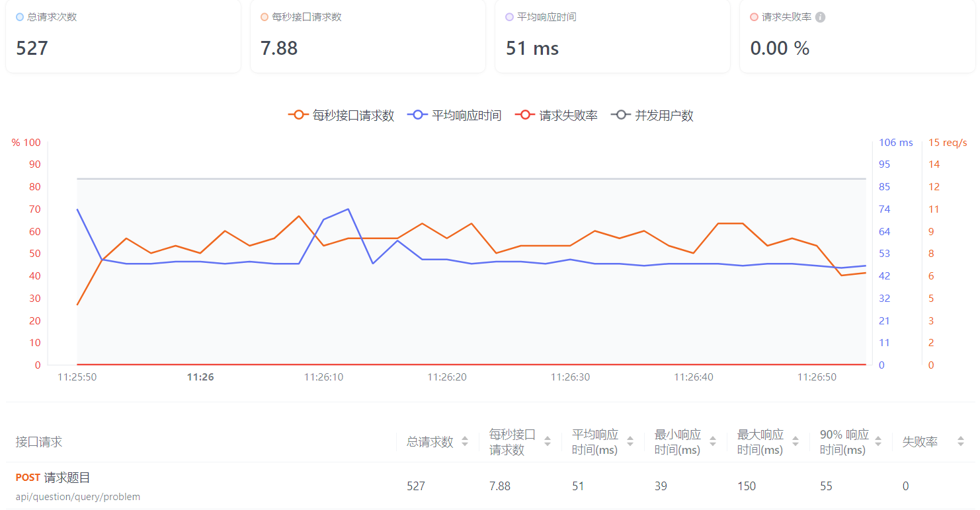Click the 11:26 bold time axis label

point(200,377)
